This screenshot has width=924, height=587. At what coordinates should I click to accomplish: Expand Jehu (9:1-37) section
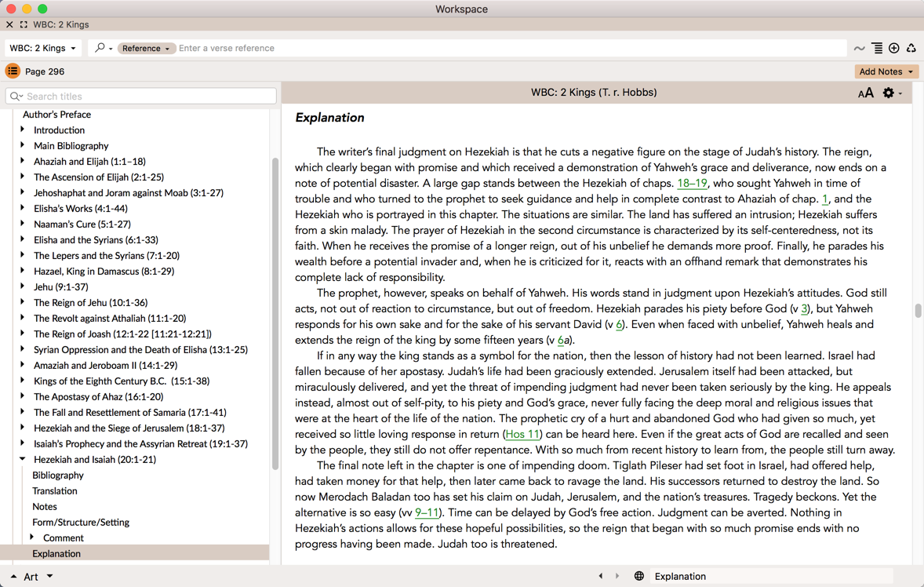(x=23, y=286)
